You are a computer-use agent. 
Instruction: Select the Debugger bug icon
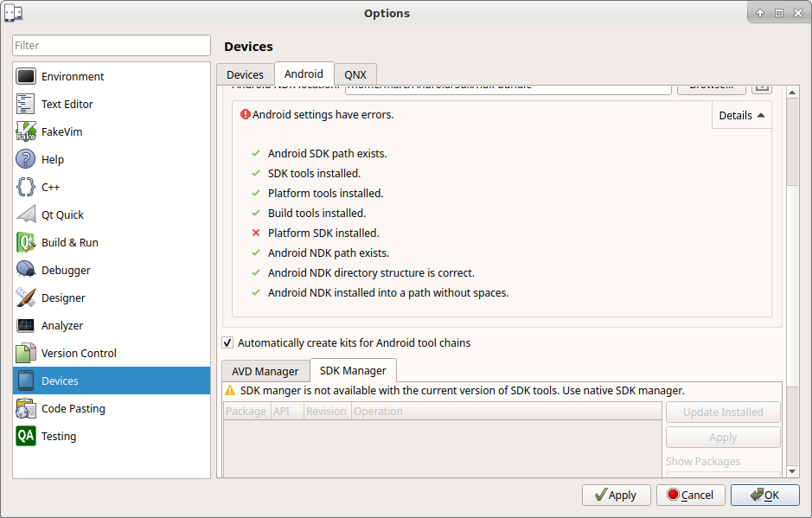(x=25, y=270)
